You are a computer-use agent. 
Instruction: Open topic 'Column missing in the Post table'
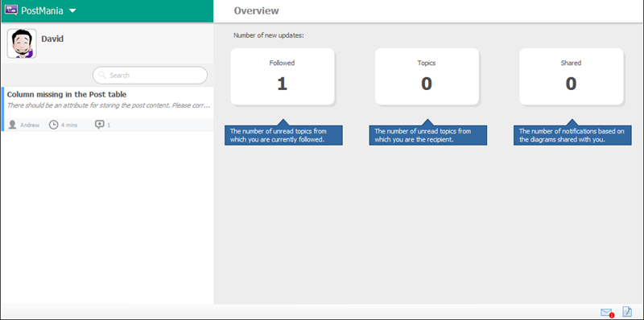point(108,109)
